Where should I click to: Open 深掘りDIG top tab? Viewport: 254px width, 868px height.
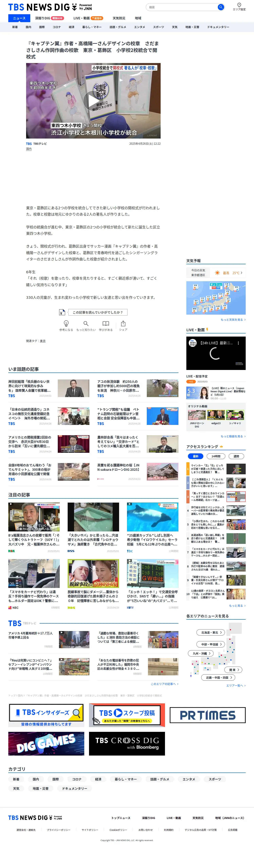[49, 18]
